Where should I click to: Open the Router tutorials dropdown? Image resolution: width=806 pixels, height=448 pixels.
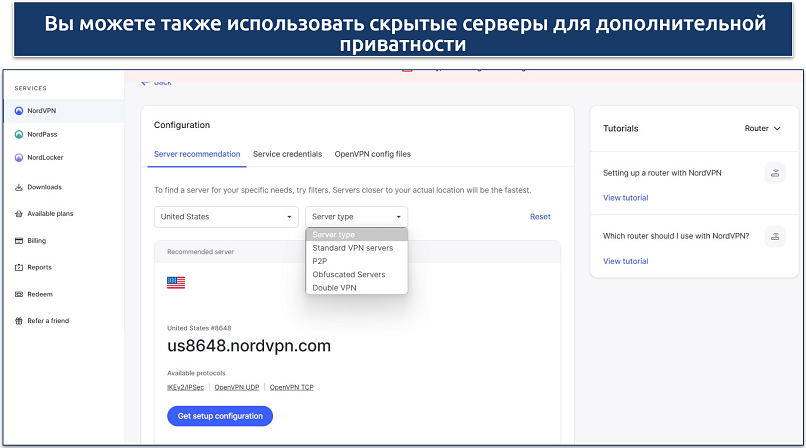763,128
